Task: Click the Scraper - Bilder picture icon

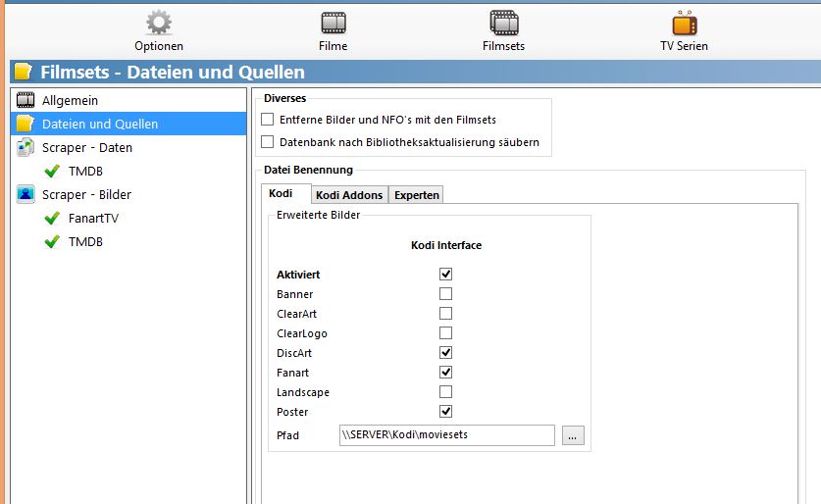Action: (26, 194)
